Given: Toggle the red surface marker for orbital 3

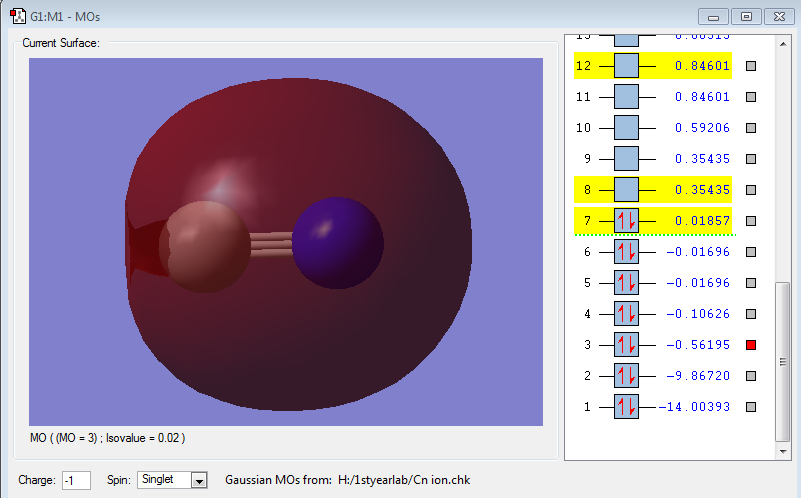Looking at the screenshot, I should coord(751,345).
